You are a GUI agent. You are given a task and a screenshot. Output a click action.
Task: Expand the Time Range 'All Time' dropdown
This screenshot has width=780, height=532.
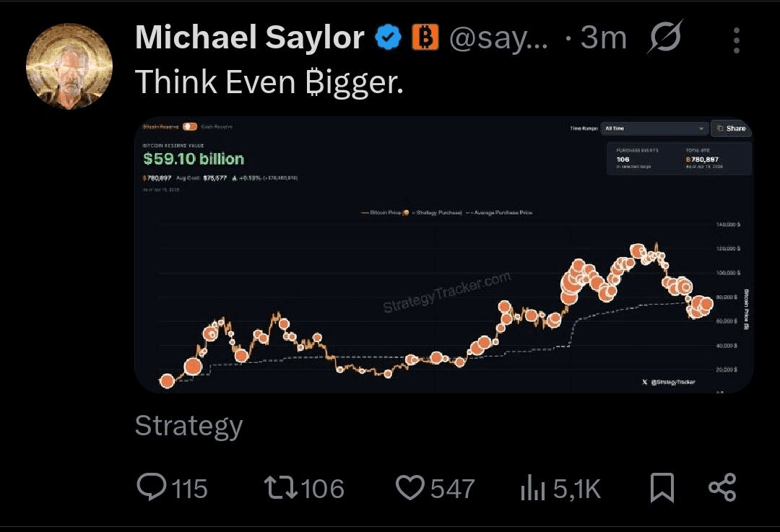(654, 128)
